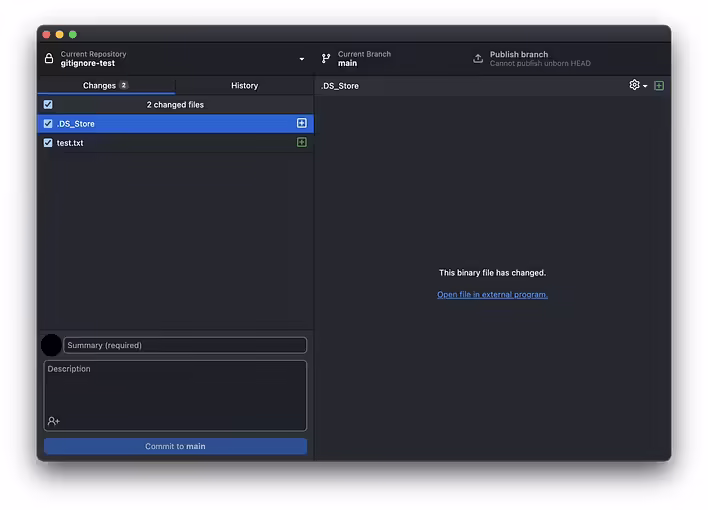This screenshot has width=708, height=510.
Task: Open diff options gear icon
Action: [635, 85]
